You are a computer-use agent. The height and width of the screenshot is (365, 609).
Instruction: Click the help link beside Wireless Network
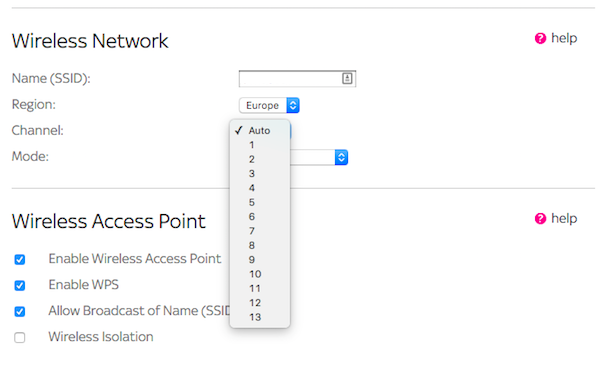pyautogui.click(x=564, y=38)
